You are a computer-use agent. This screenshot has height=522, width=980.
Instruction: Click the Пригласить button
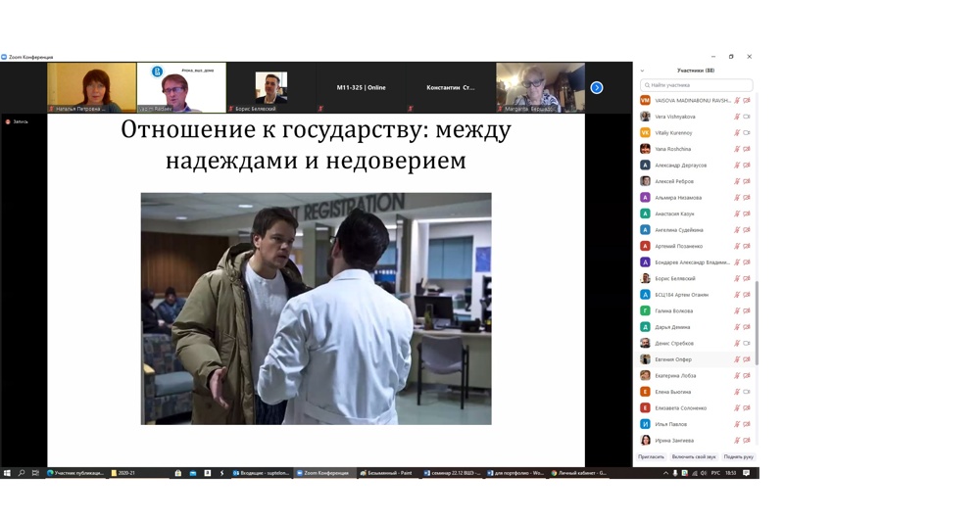click(652, 457)
